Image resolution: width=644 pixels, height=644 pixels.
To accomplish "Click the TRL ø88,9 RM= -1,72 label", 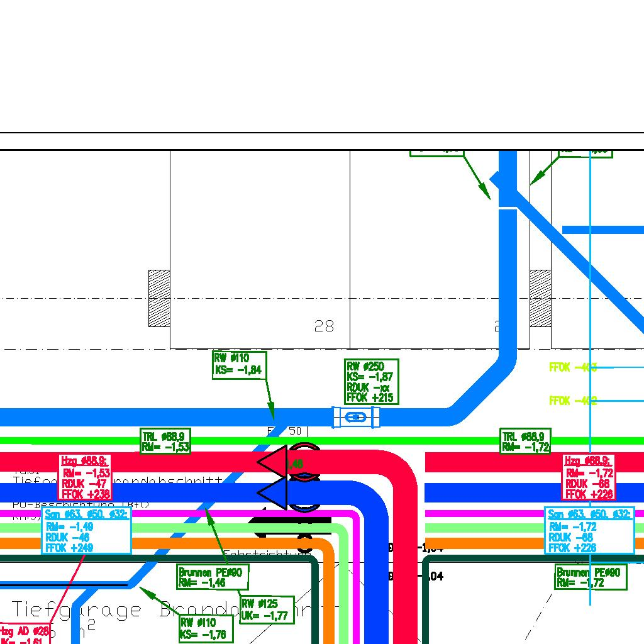I will tap(526, 441).
